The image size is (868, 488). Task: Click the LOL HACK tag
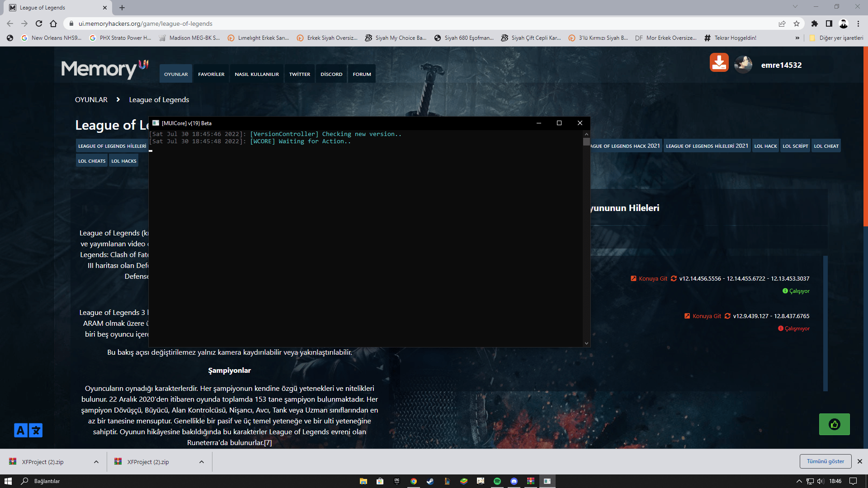pyautogui.click(x=765, y=146)
